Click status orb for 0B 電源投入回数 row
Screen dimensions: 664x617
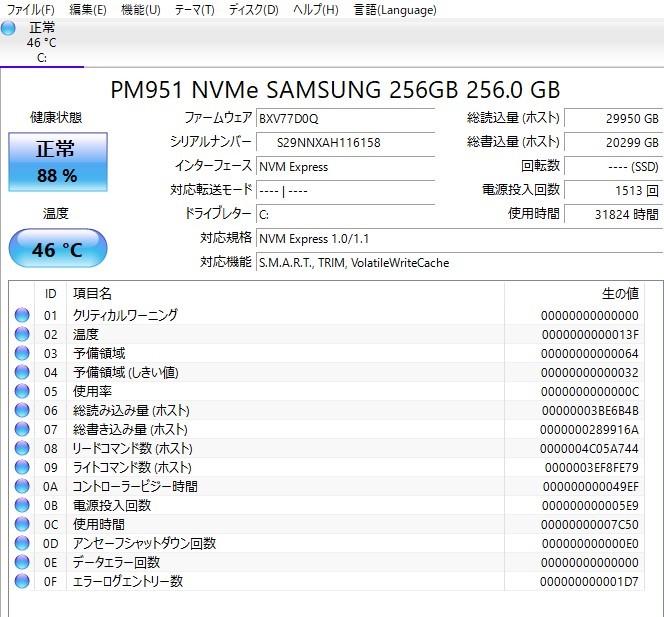pos(22,505)
